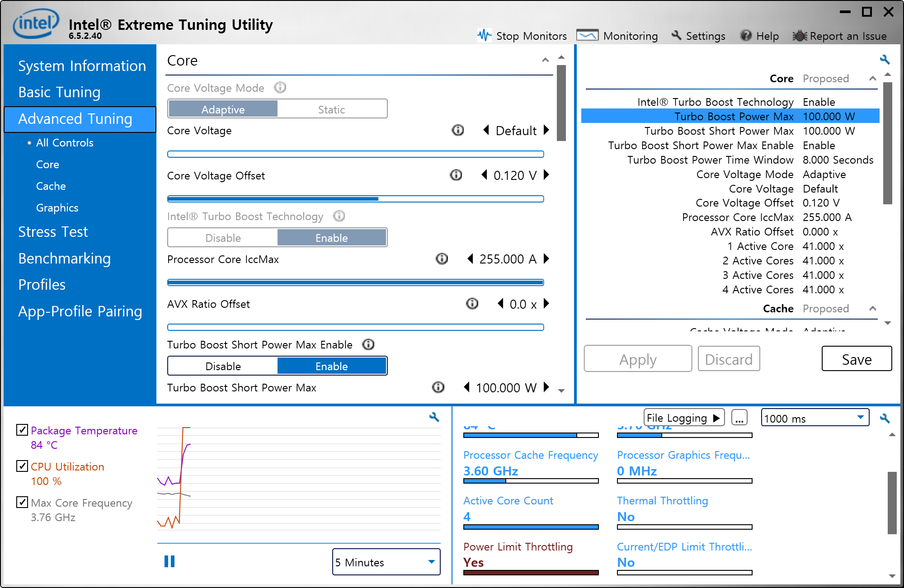Toggle CPU Utilization checkbox
The height and width of the screenshot is (588, 904).
pos(22,466)
